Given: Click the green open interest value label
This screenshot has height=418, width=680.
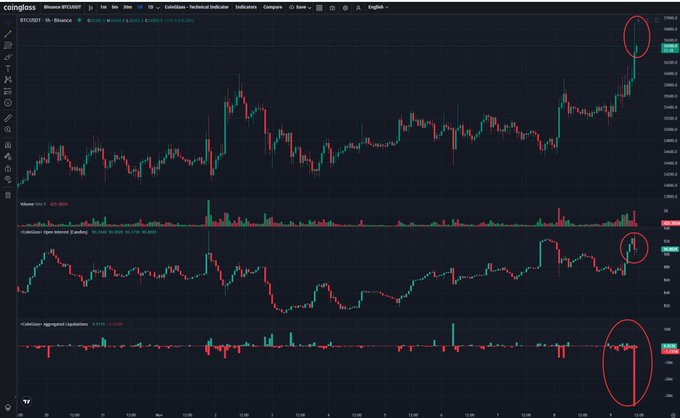Looking at the screenshot, I should click(x=670, y=249).
